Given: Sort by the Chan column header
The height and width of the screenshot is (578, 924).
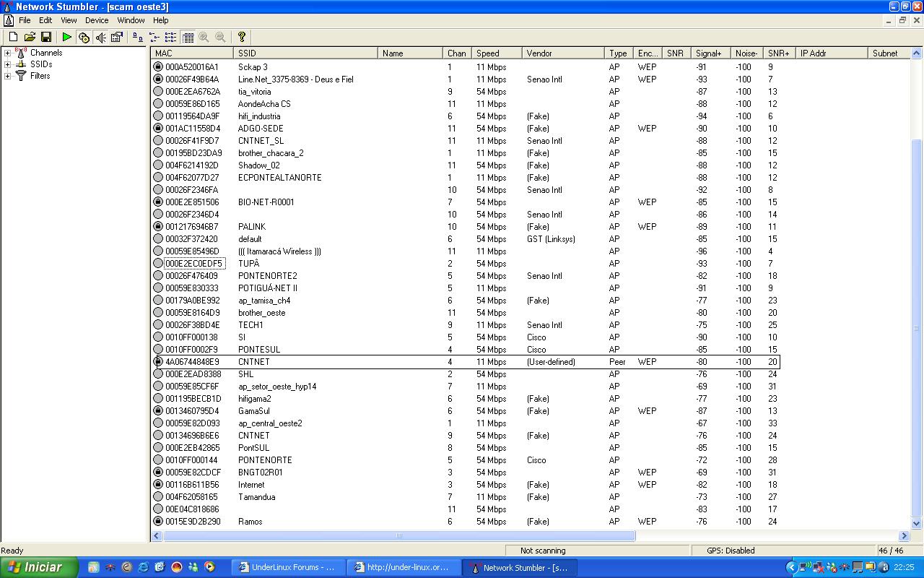Looking at the screenshot, I should click(x=457, y=53).
